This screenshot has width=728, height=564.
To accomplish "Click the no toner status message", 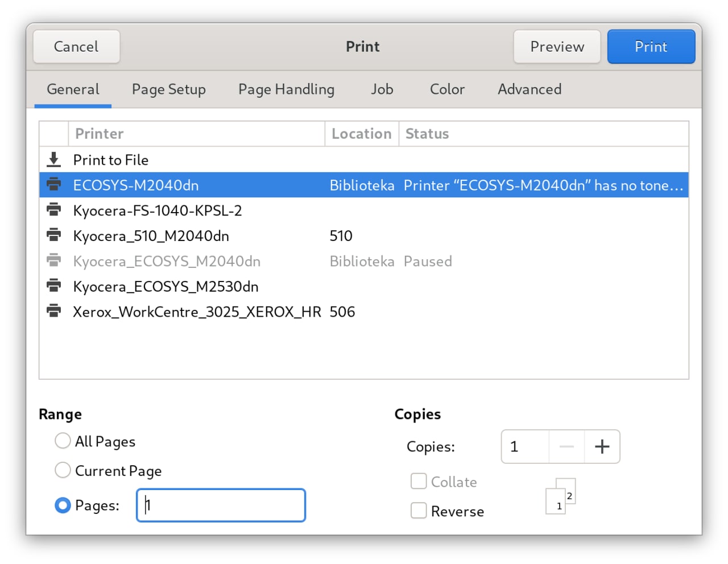I will 543,185.
